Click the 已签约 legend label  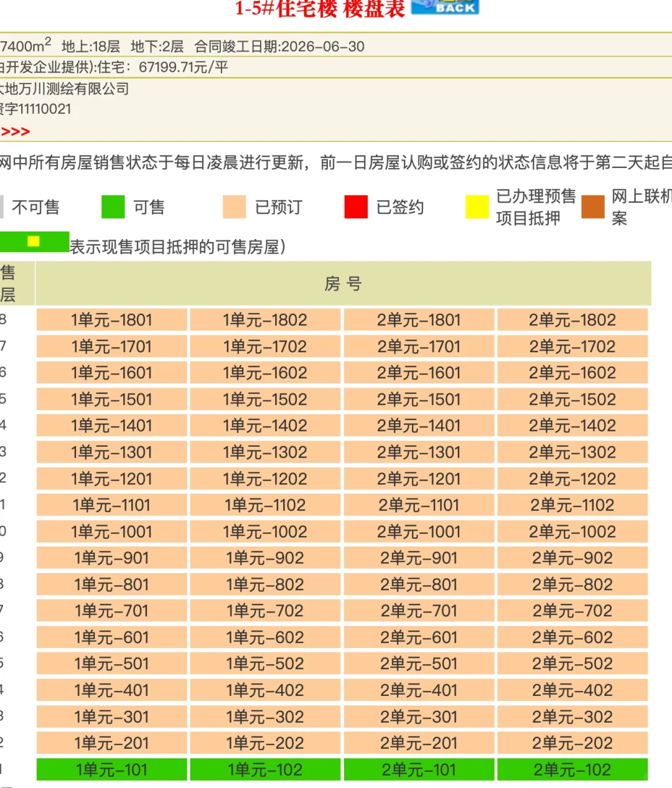point(400,207)
